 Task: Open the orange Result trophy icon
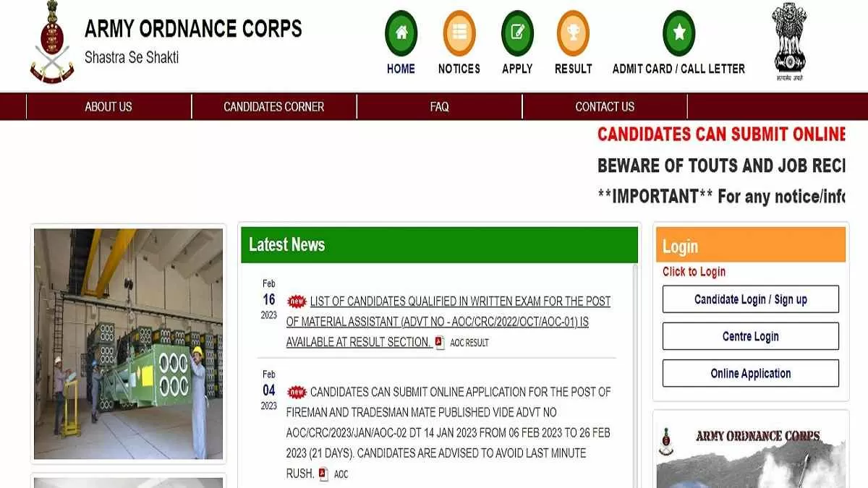[x=573, y=33]
